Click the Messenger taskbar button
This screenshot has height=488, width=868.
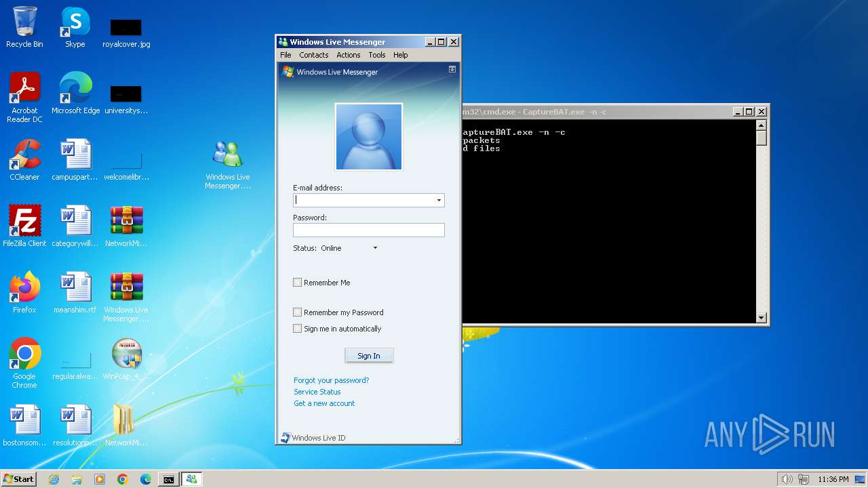191,479
